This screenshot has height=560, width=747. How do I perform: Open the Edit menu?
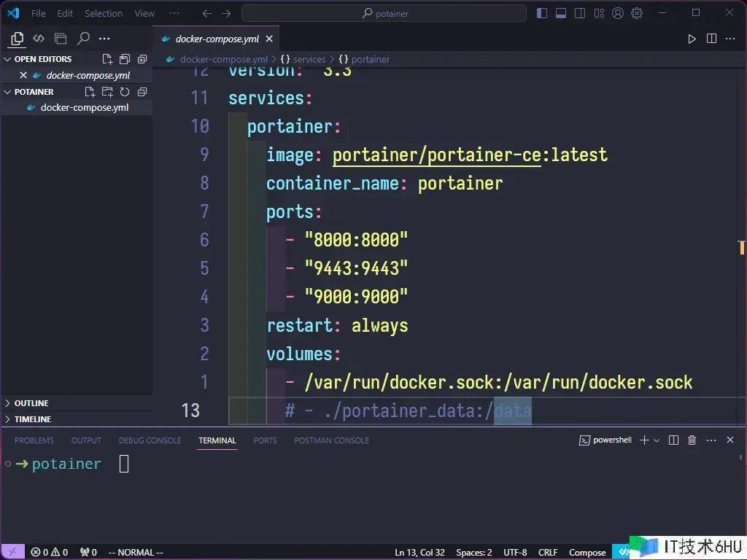tap(65, 13)
